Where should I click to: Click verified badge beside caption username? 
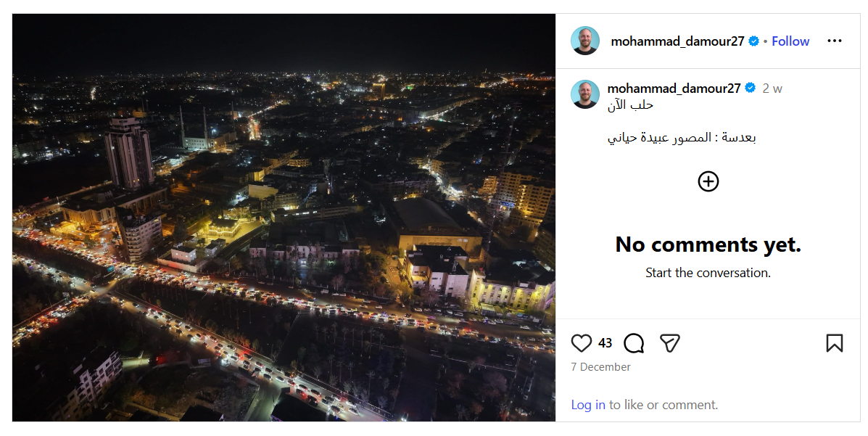pos(750,89)
